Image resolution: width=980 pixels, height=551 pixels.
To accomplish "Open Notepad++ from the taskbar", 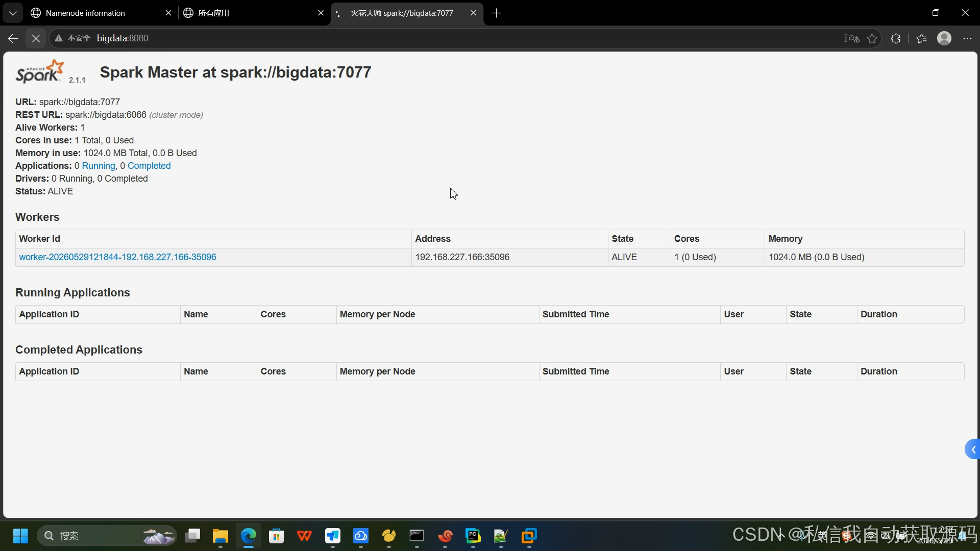I will [x=501, y=536].
